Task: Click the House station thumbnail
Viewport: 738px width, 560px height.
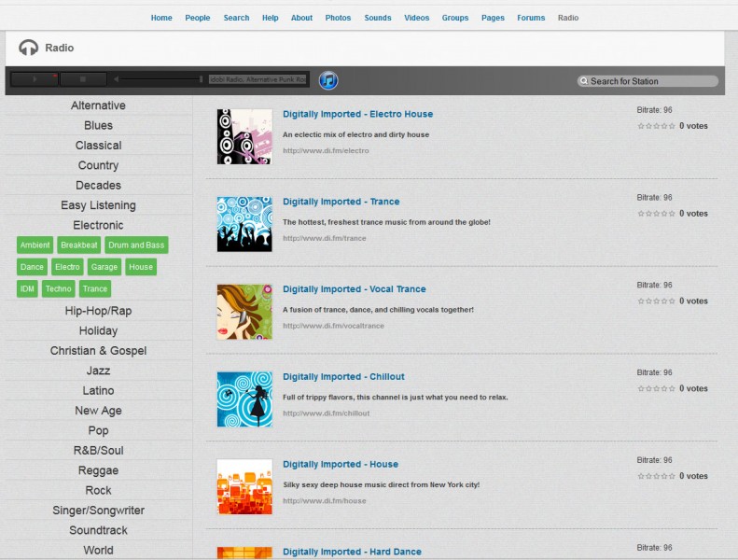Action: [x=244, y=487]
